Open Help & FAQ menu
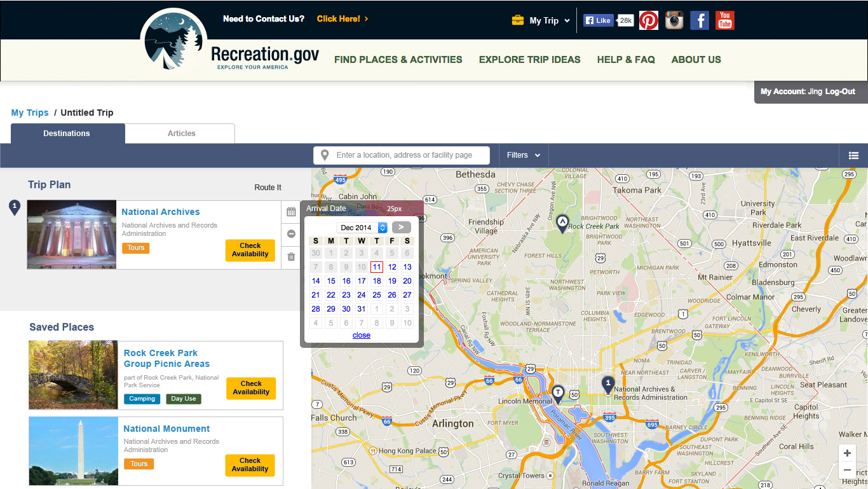Screen dimensions: 868x489 tap(626, 60)
